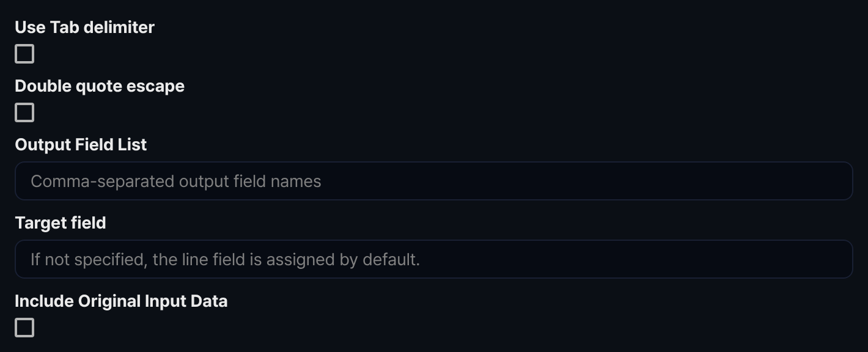Enable the Use Tab delimiter checkbox
This screenshot has width=868, height=352.
[24, 54]
